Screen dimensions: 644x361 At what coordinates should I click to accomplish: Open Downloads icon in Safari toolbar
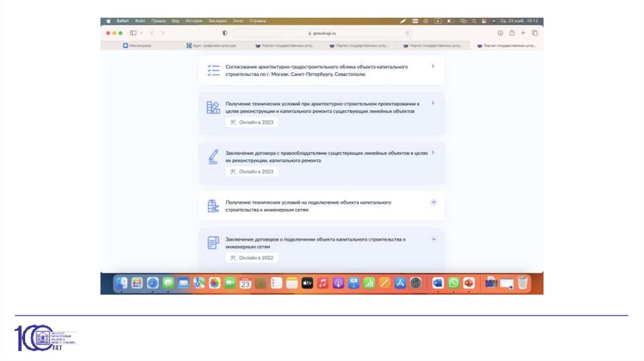501,33
